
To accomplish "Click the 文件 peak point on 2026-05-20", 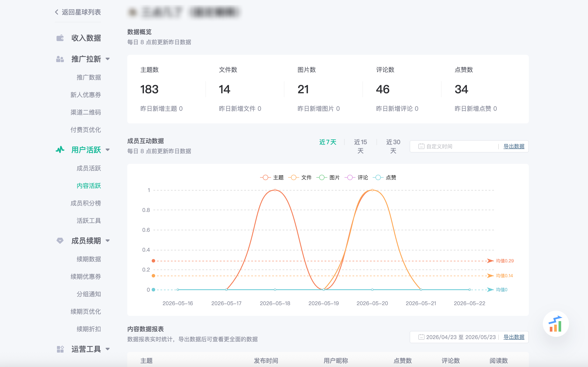I will coord(372,190).
